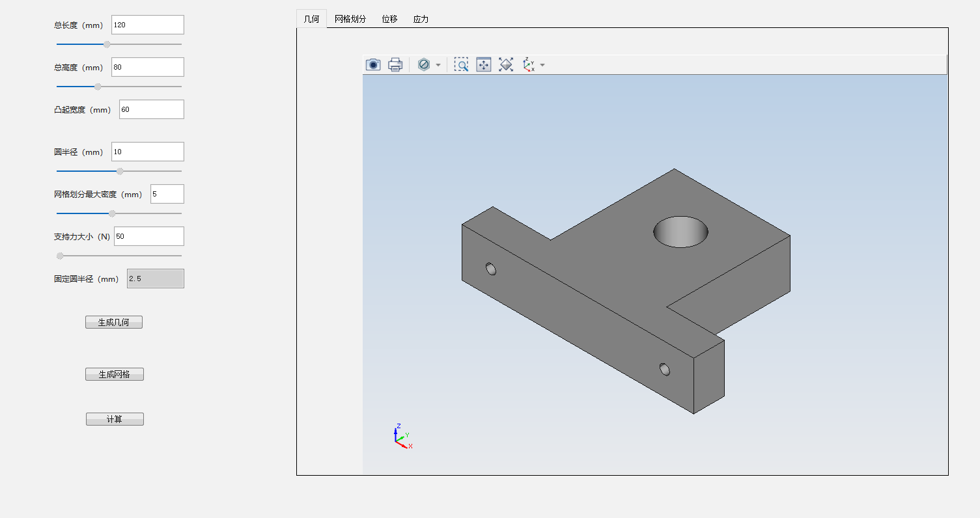Click the 生成网格 button
980x518 pixels.
pyautogui.click(x=115, y=374)
